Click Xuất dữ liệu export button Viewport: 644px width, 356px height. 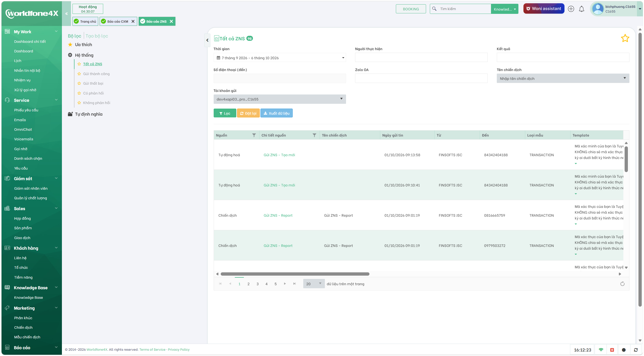coord(276,113)
